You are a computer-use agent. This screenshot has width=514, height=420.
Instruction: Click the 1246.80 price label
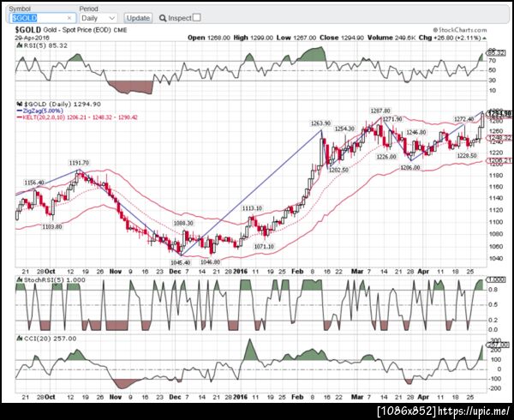tap(416, 132)
